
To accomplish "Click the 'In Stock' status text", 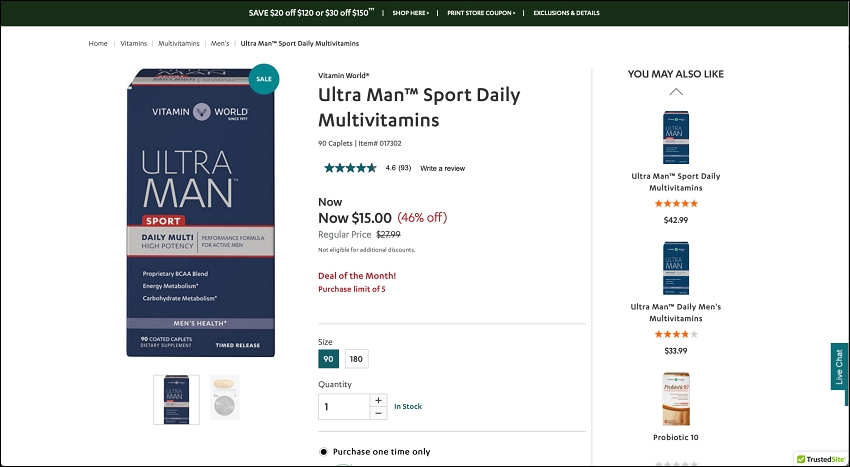I will pos(408,406).
